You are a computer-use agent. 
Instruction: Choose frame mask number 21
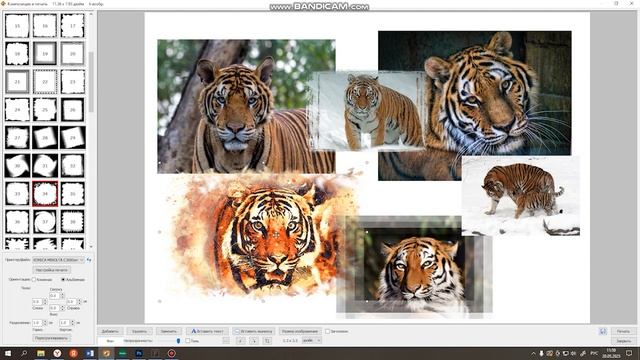17,82
